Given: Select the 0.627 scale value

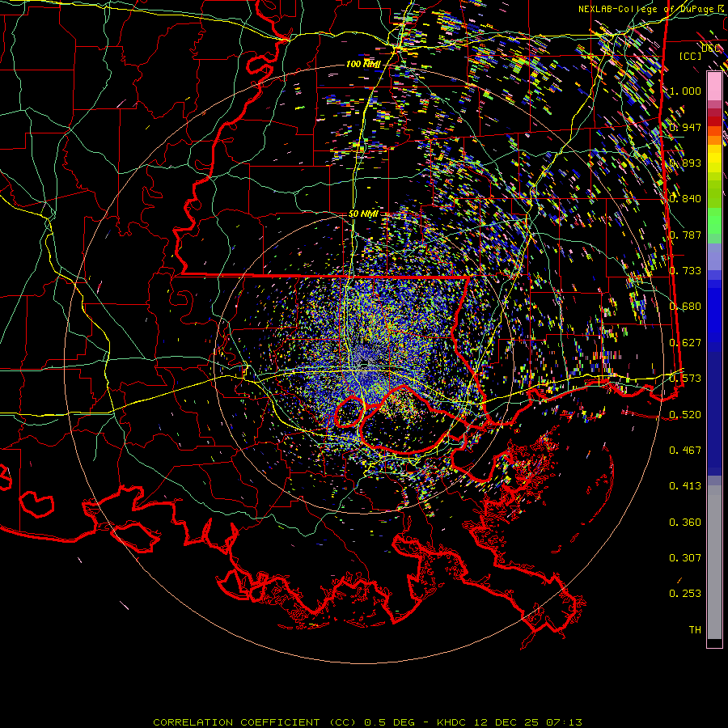Looking at the screenshot, I should click(685, 343).
